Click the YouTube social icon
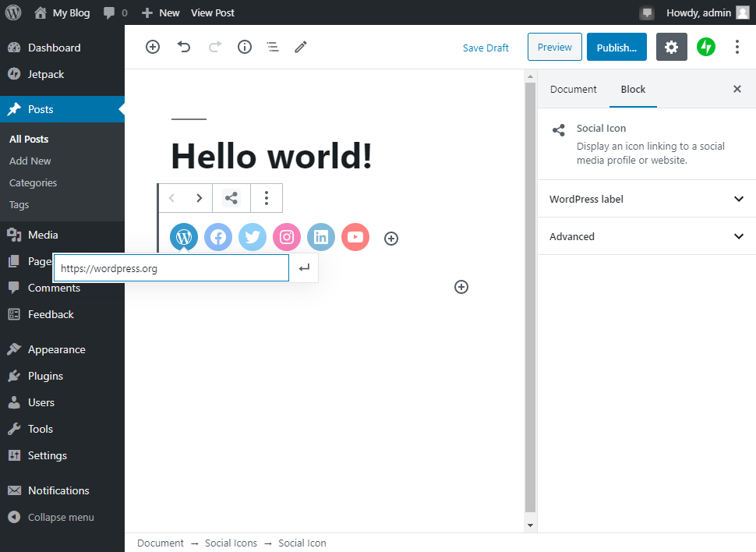This screenshot has height=552, width=756. point(355,238)
